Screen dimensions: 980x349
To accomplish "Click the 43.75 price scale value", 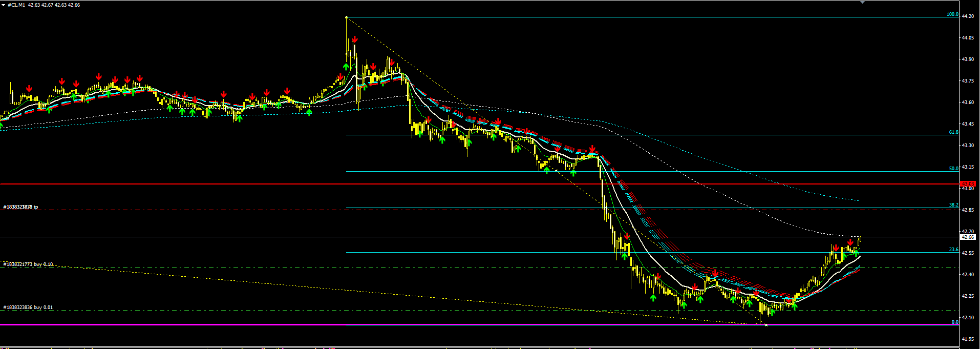I will tap(968, 81).
